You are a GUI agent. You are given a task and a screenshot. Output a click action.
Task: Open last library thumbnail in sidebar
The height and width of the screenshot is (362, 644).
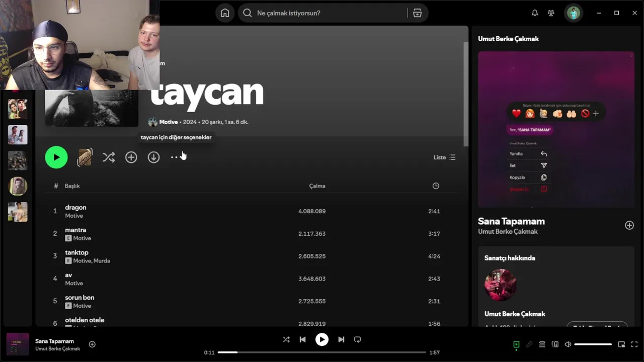pyautogui.click(x=18, y=212)
